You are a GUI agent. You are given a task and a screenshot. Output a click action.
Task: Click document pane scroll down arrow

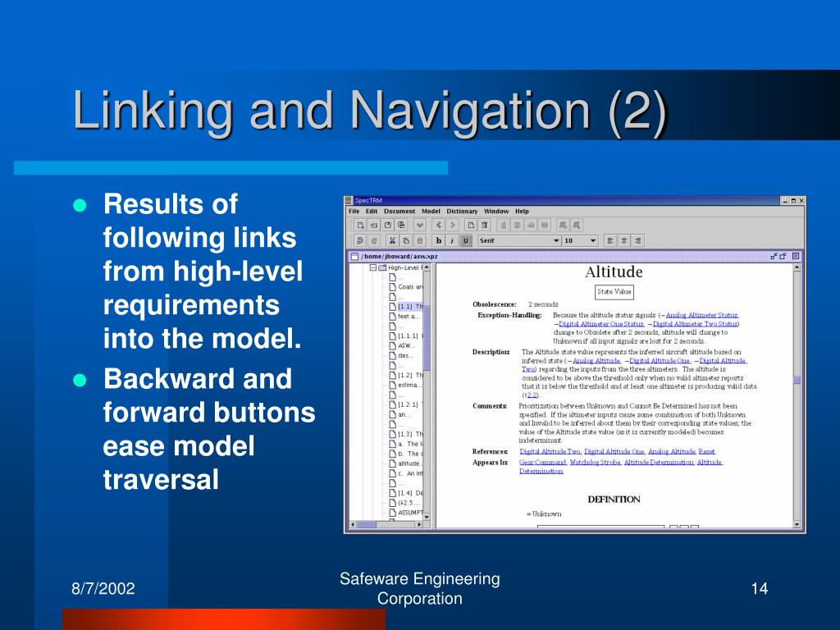(797, 525)
